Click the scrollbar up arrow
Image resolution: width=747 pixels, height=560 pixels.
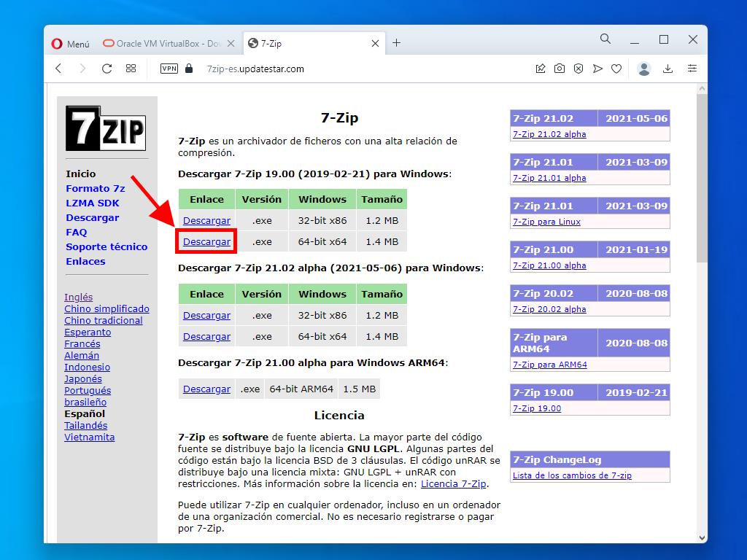pos(702,89)
